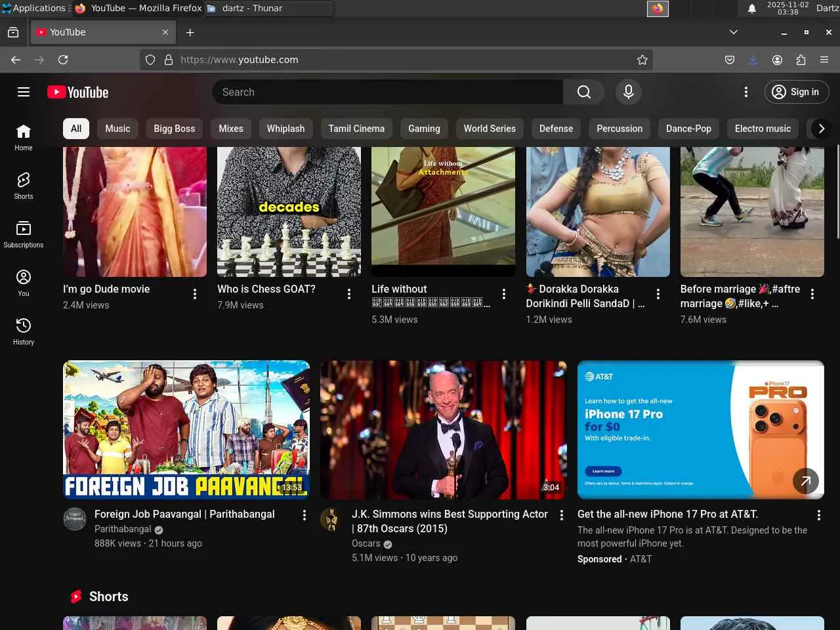Open Foreign Job Paavangal video title
Viewport: 840px width, 630px height.
tap(184, 514)
